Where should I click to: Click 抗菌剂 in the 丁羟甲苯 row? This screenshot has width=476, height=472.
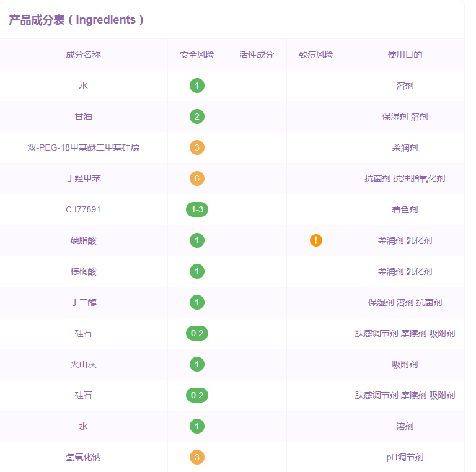tap(377, 178)
